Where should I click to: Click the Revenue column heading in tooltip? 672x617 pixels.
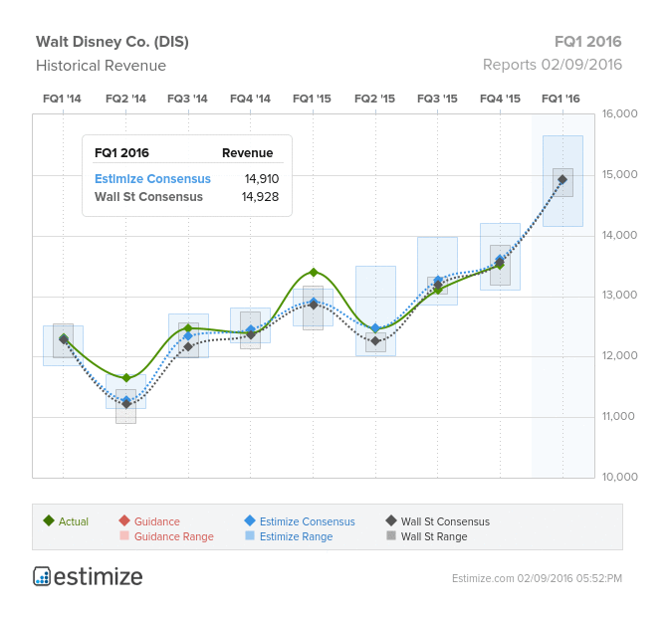247,153
